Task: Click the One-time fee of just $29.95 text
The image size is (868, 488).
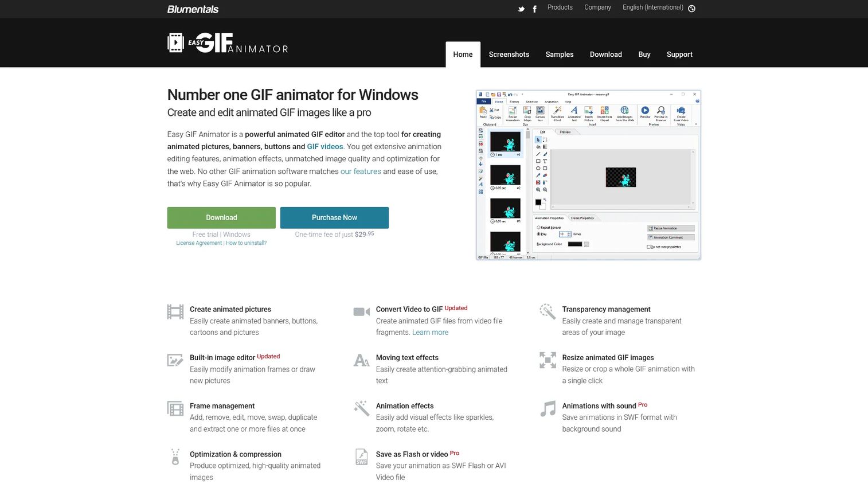Action: click(334, 235)
